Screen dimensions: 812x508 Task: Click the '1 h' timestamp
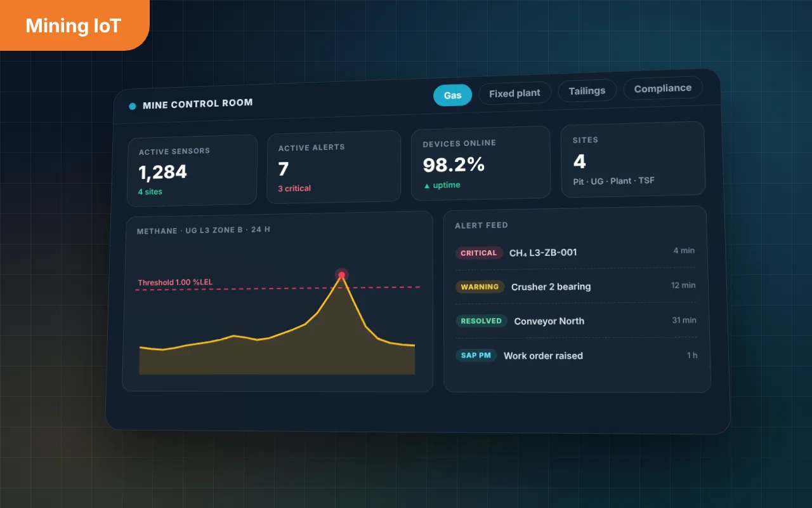692,356
